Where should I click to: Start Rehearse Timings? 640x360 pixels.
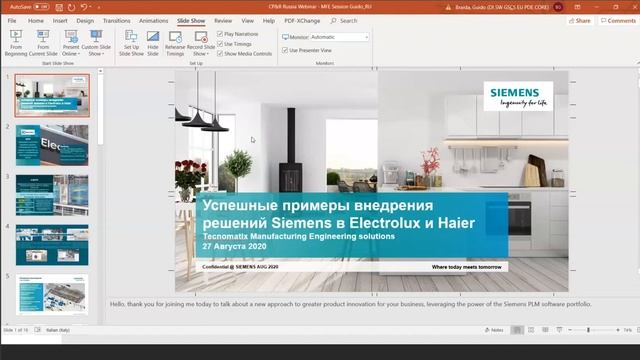tap(175, 43)
